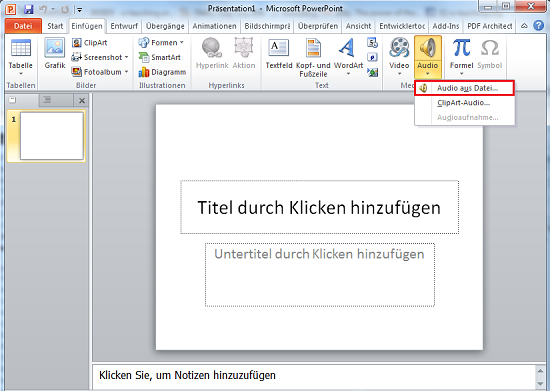
Task: Click the PowerPoint logo in the title bar
Action: pyautogui.click(x=11, y=9)
